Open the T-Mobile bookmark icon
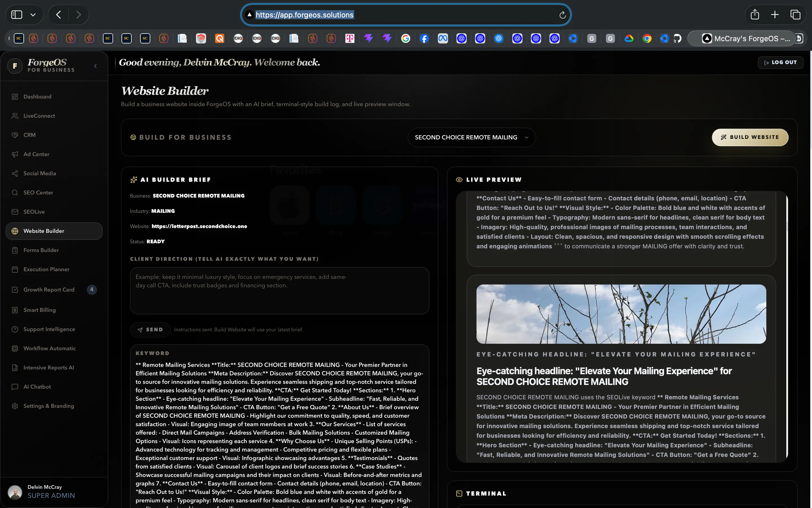Screen dimensions: 812x508 click(x=350, y=38)
